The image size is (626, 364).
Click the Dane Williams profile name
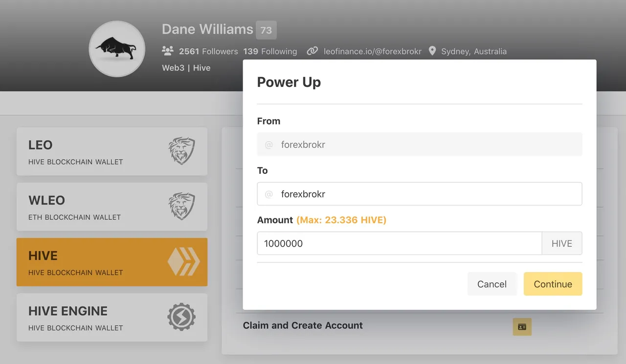click(x=207, y=29)
